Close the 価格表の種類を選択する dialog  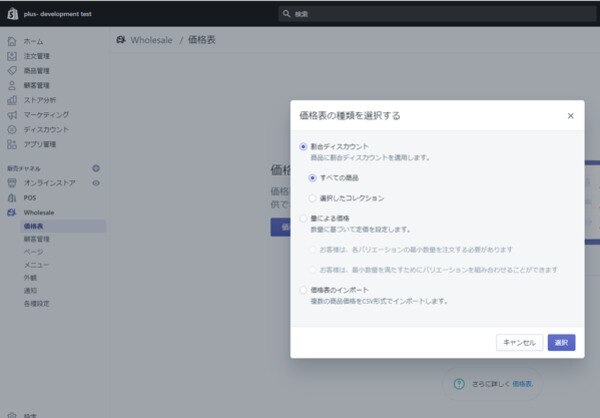[x=570, y=116]
